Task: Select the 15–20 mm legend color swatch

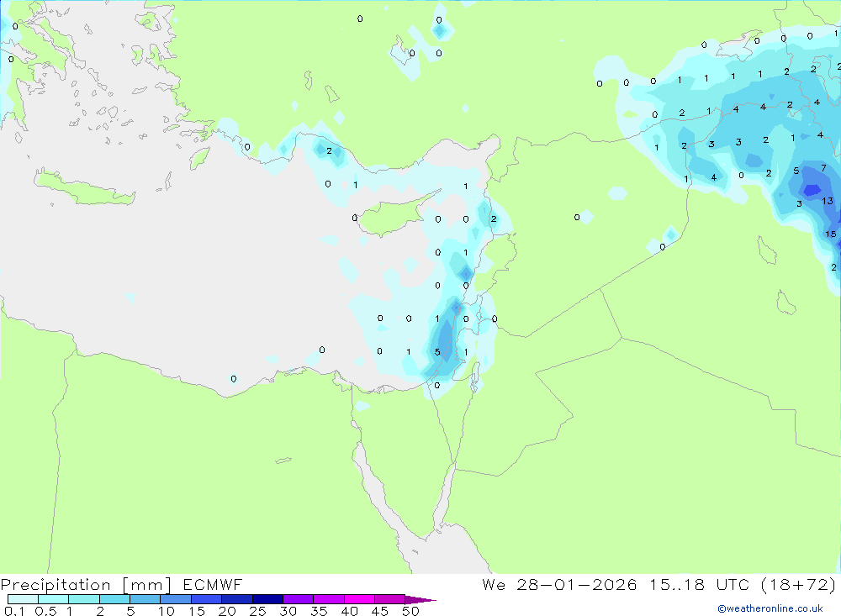Action: (206, 599)
